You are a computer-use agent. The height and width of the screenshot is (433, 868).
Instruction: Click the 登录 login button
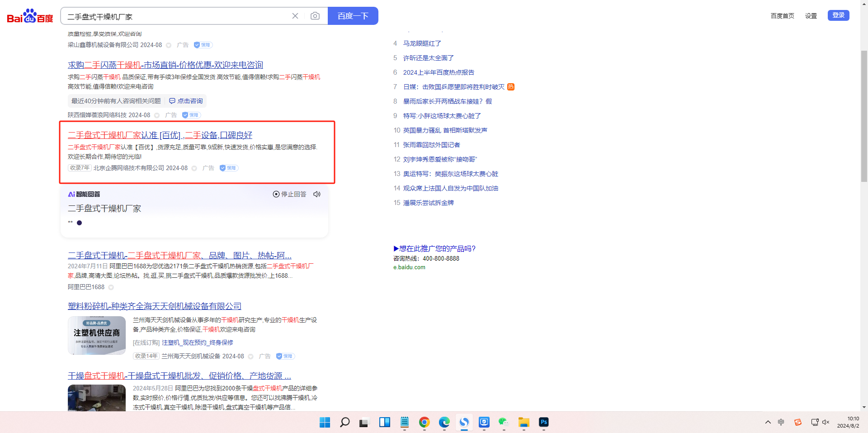[x=838, y=15]
